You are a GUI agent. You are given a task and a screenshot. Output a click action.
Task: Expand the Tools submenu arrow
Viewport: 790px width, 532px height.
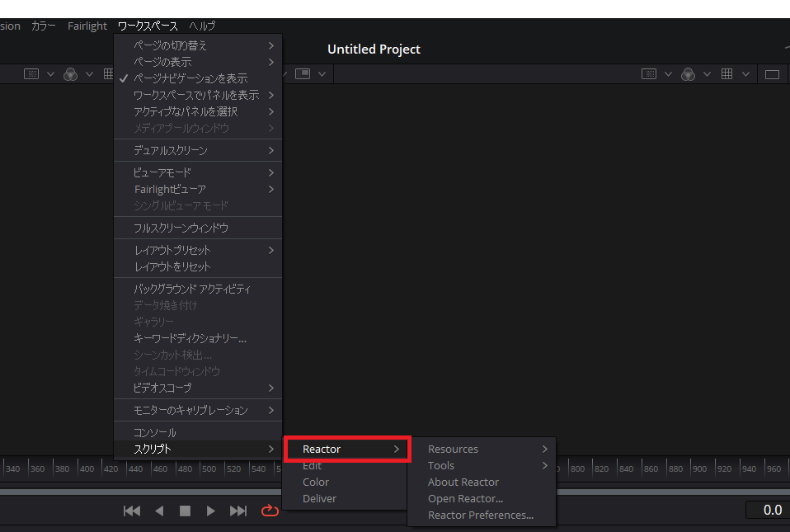(x=544, y=465)
